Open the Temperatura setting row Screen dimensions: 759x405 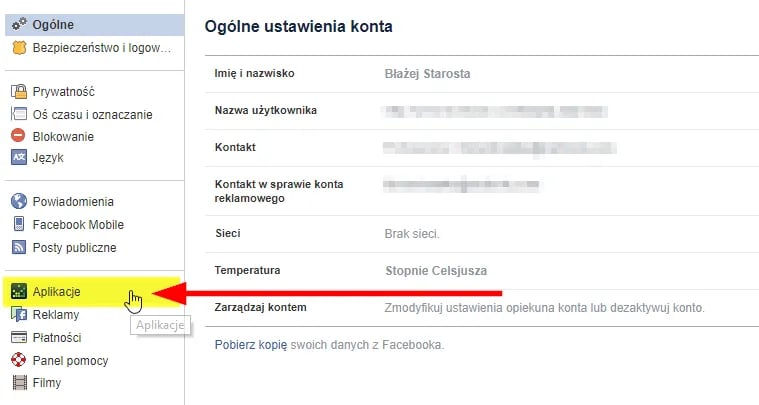pyautogui.click(x=460, y=271)
